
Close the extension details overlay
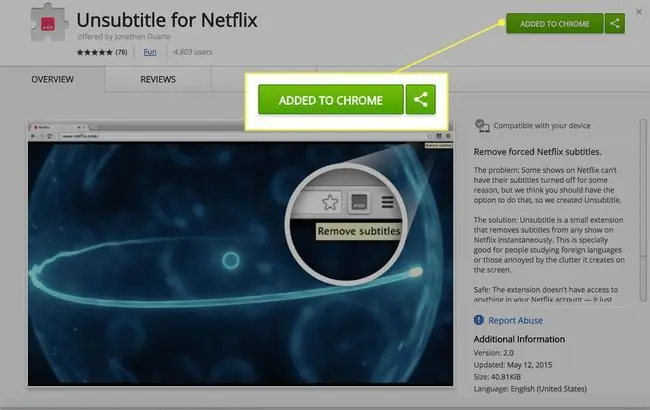[x=639, y=12]
